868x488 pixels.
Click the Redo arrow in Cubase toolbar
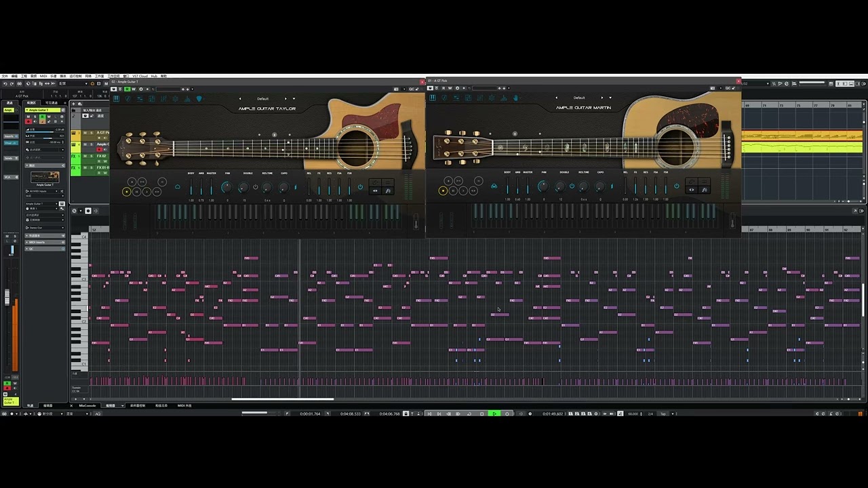pyautogui.click(x=12, y=83)
